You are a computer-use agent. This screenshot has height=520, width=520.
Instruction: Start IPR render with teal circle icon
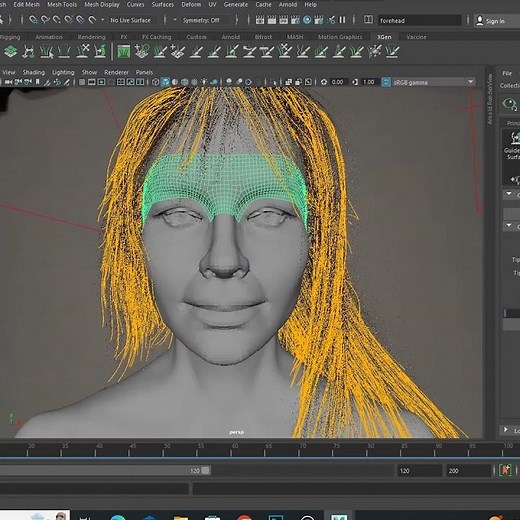click(x=307, y=20)
